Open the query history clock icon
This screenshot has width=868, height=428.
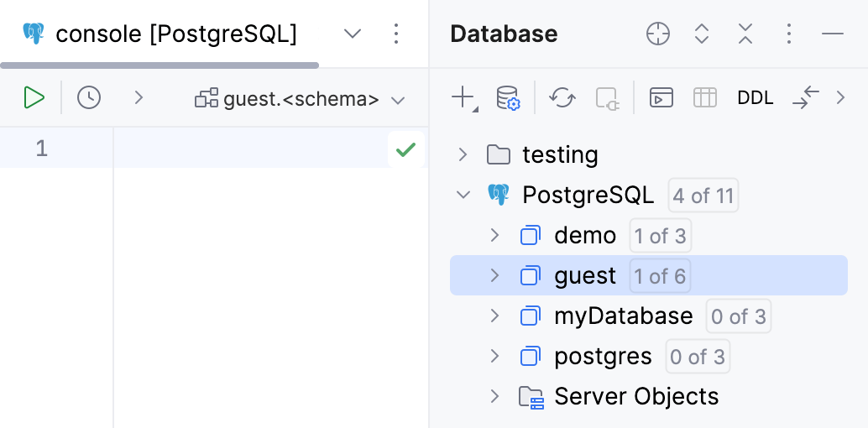point(89,98)
